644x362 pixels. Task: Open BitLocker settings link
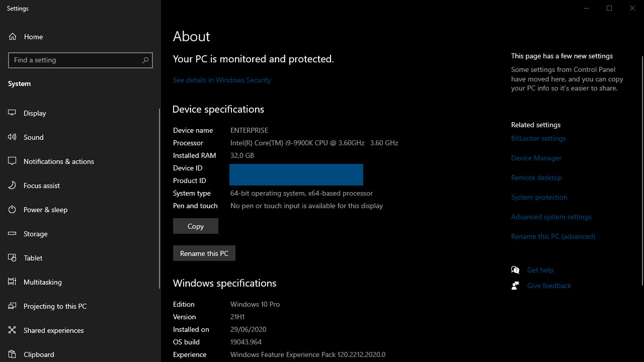click(x=538, y=138)
